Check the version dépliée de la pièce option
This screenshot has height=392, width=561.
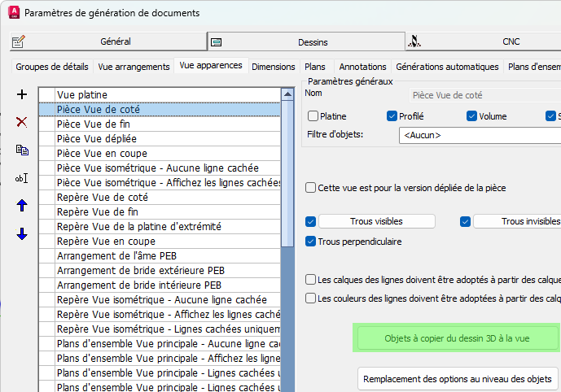point(310,188)
